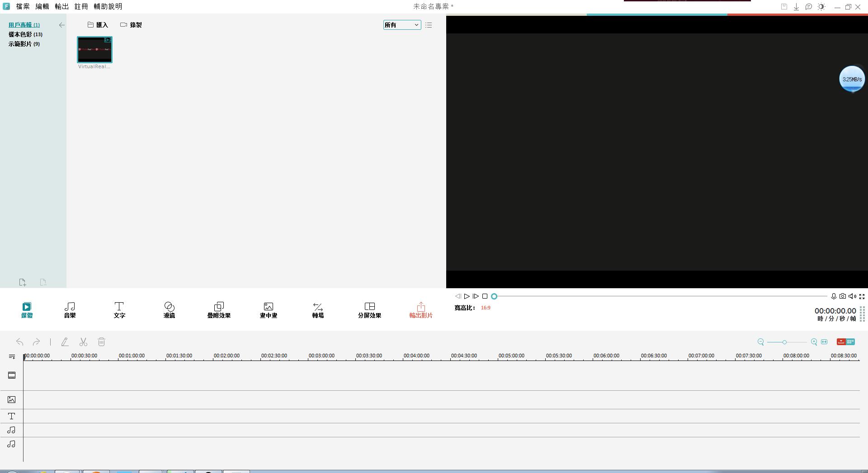Toggle light or dark skin mode
The image size is (868, 473).
pos(821,7)
